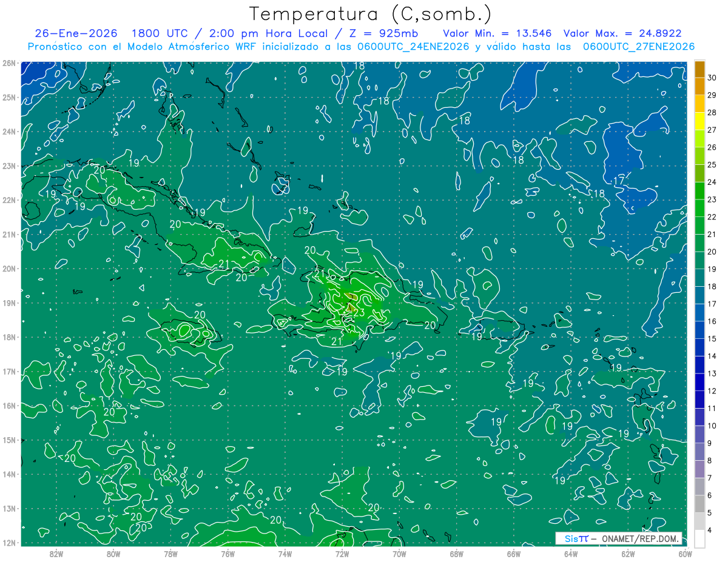Click the gray colorbar swatch between 5 and 6
Viewport: 728px width, 562px height.
[699, 504]
